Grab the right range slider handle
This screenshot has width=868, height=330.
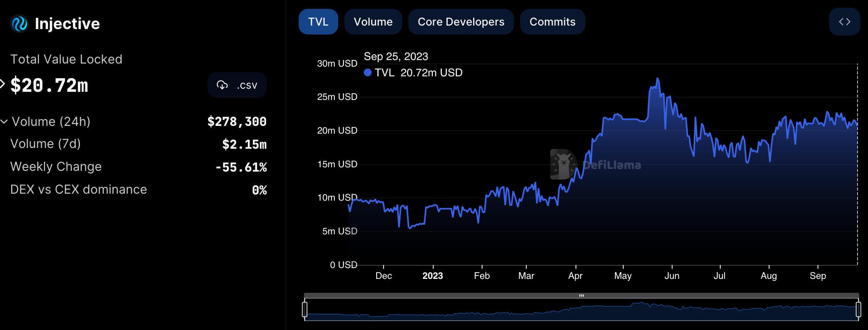click(x=858, y=309)
